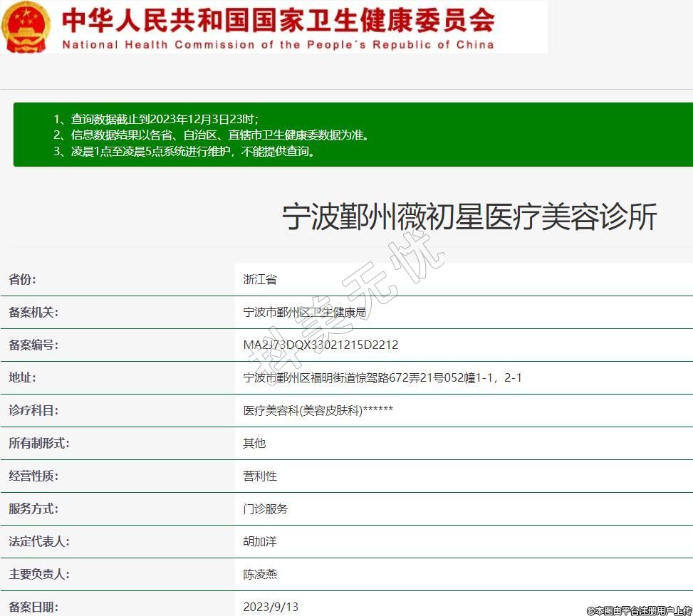Click the 中华人民共和国国家卫生健康委员会 header title
The height and width of the screenshot is (616, 693).
pos(278,20)
